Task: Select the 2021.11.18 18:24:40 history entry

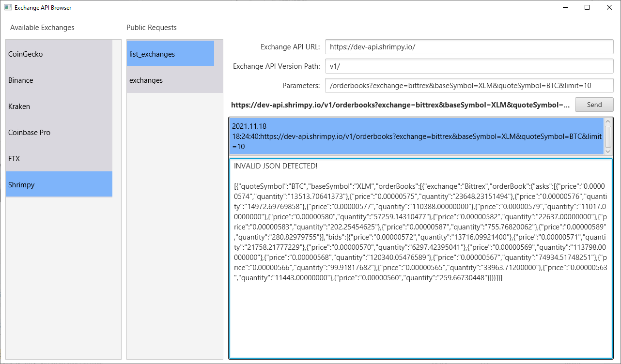Action: [x=416, y=136]
